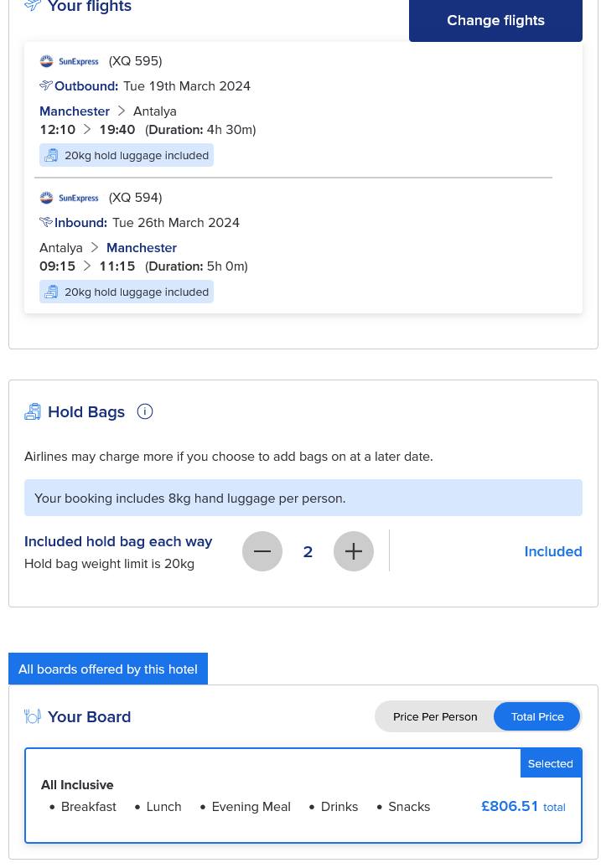Click the outbound flight SunExpress logo
601x868 pixels.
(70, 61)
